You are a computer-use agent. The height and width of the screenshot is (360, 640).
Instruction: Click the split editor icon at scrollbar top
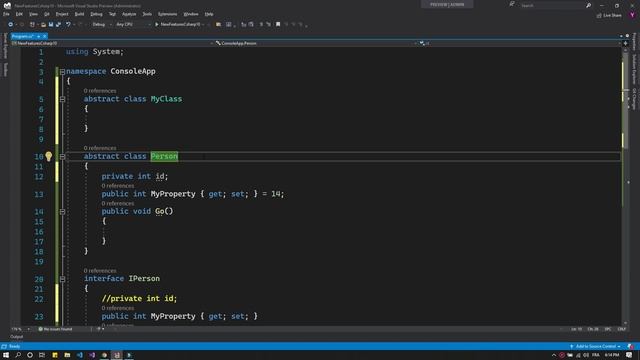(625, 43)
